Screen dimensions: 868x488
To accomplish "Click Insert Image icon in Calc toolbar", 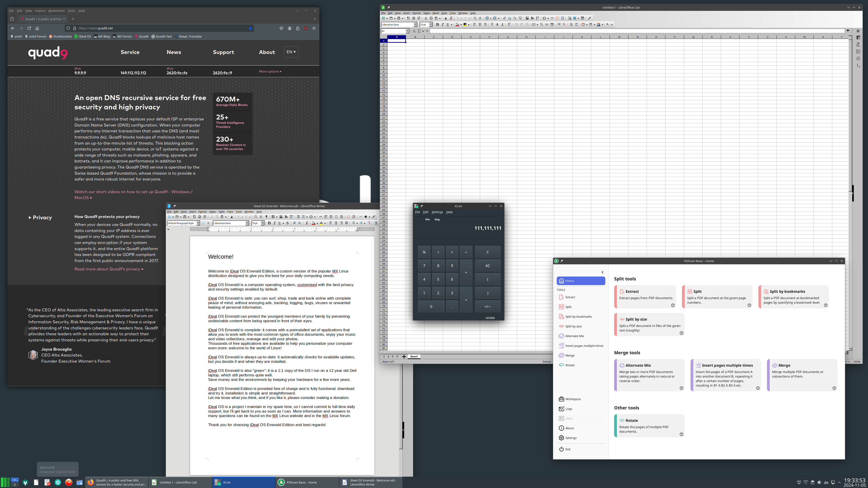I will pos(527,18).
